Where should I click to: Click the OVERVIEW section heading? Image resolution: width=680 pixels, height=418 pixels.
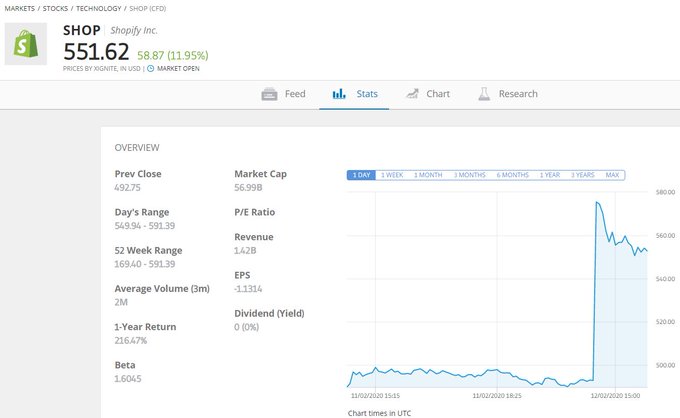137,148
